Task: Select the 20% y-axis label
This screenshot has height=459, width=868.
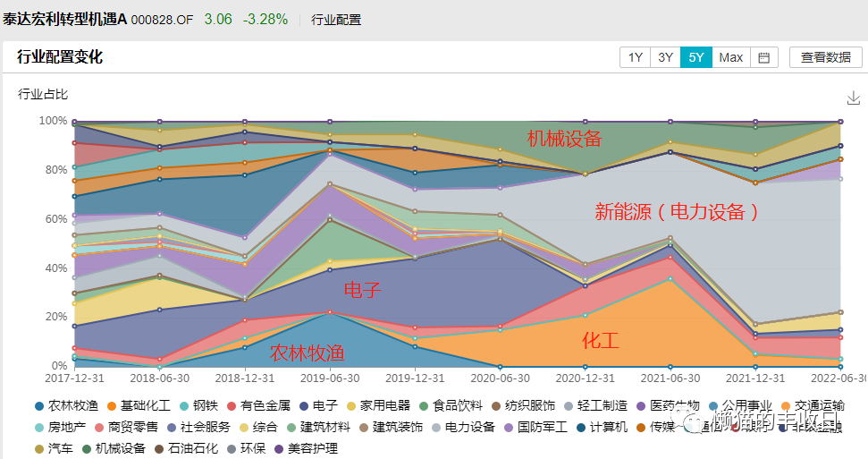Action: 56,317
